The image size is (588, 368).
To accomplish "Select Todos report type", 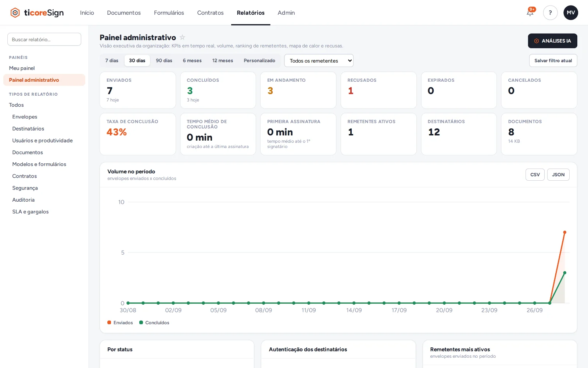I will (44, 105).
